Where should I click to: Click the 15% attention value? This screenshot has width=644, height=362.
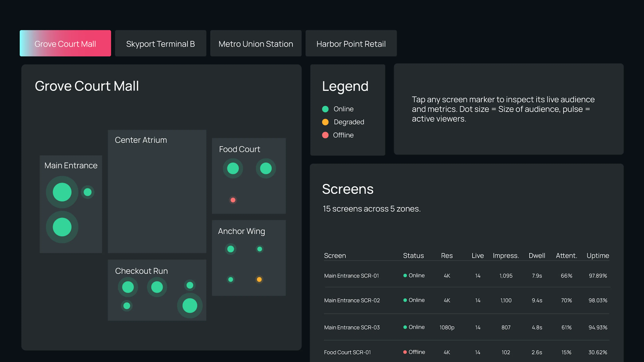(567, 352)
